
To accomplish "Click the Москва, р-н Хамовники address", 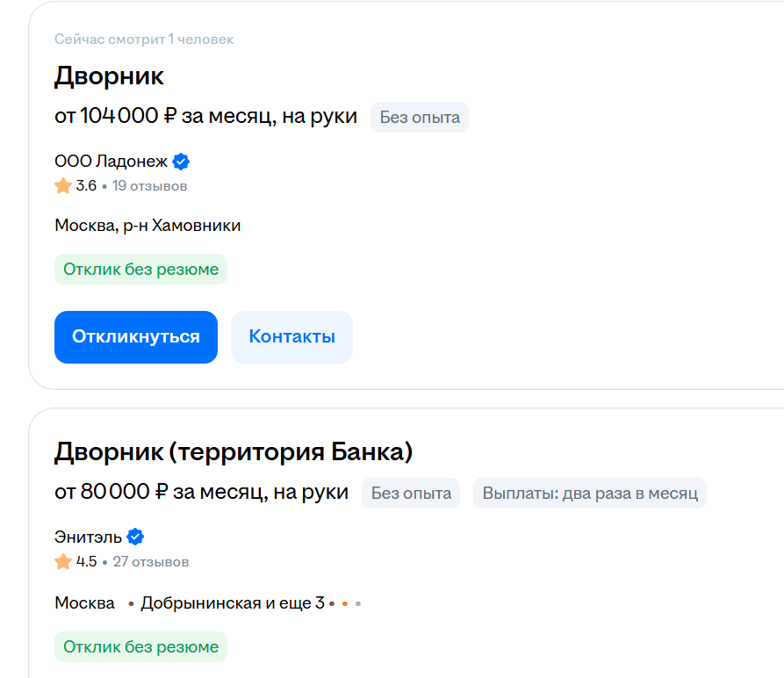I will tap(147, 226).
